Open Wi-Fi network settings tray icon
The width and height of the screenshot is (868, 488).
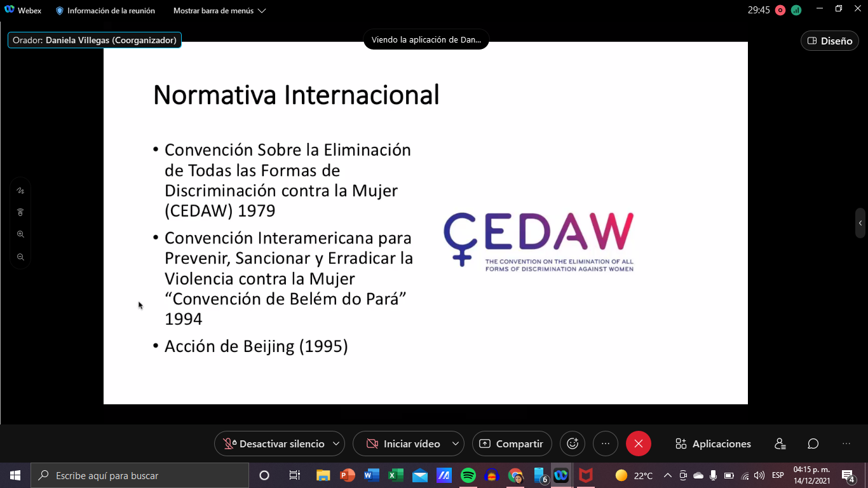click(745, 475)
